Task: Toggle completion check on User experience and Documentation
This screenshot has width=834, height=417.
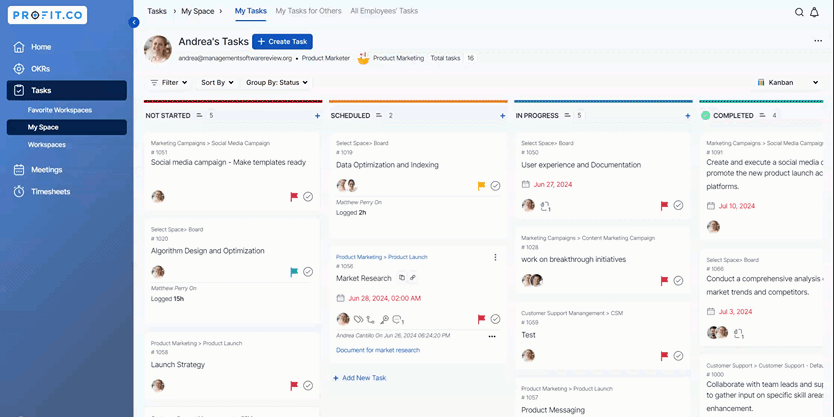Action: click(x=678, y=206)
